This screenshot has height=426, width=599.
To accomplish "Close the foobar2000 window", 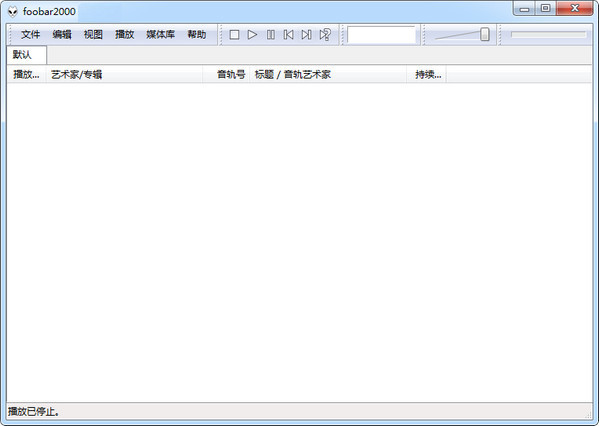I will pos(575,8).
